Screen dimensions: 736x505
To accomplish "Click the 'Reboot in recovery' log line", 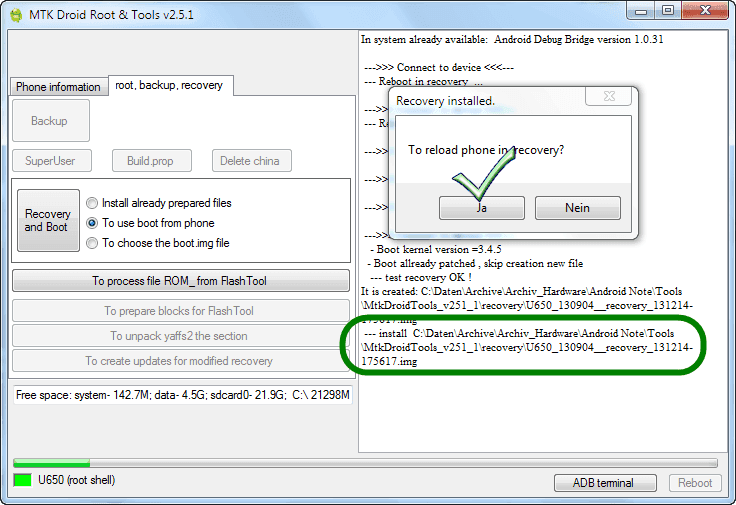I will [423, 81].
